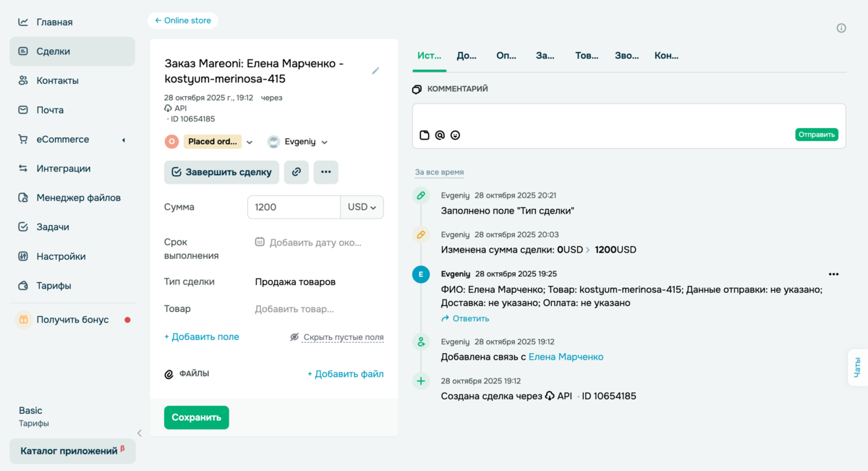The image size is (868, 471).
Task: Switch to the Тов... tab
Action: (x=587, y=54)
